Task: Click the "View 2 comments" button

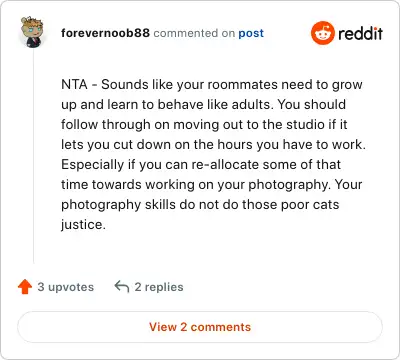Action: [200, 327]
